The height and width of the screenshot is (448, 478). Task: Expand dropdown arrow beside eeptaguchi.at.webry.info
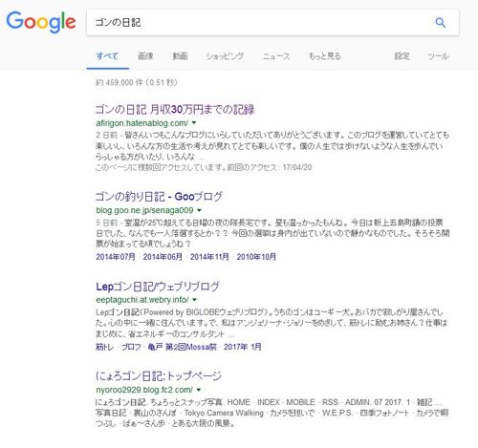click(x=194, y=300)
